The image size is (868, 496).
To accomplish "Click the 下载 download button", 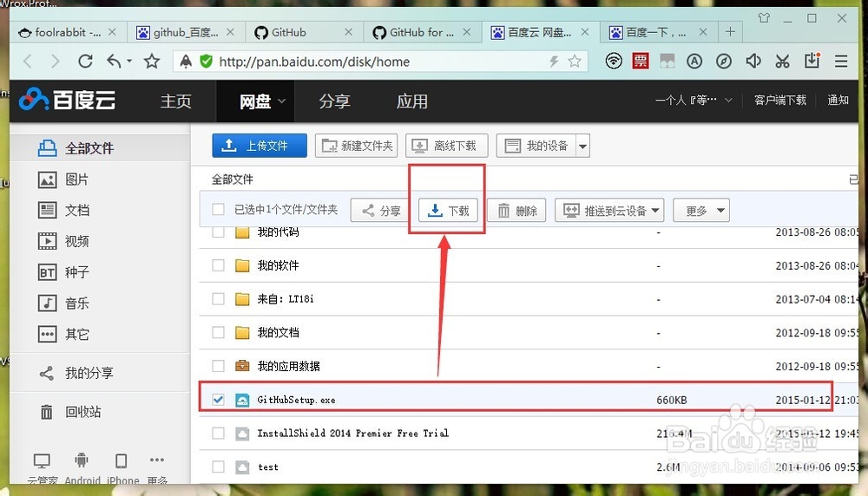I will coord(448,210).
